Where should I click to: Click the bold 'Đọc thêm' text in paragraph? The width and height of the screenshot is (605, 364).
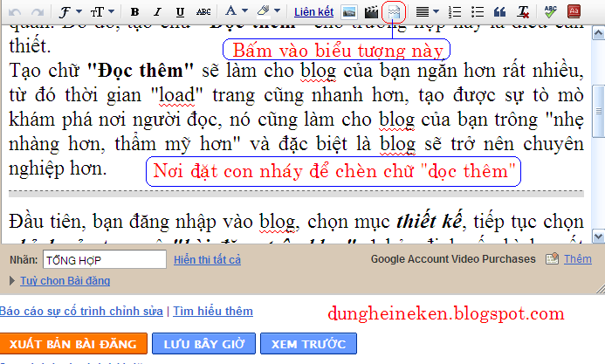[140, 71]
